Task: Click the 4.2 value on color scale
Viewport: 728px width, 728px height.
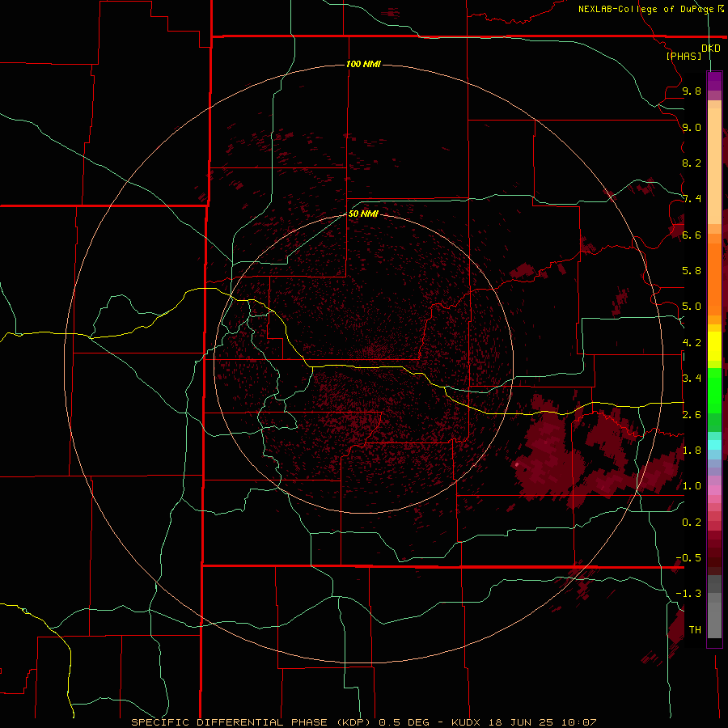Action: (692, 343)
